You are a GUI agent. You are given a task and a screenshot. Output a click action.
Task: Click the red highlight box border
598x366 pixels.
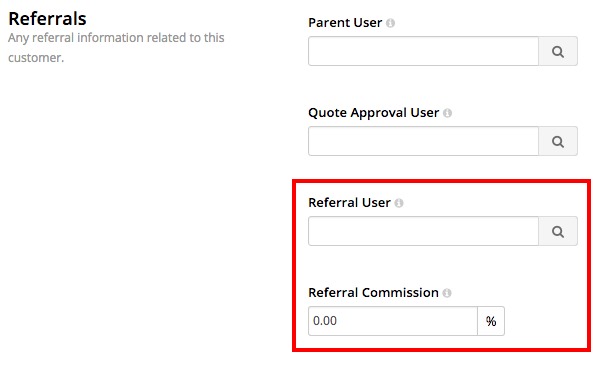[441, 181]
